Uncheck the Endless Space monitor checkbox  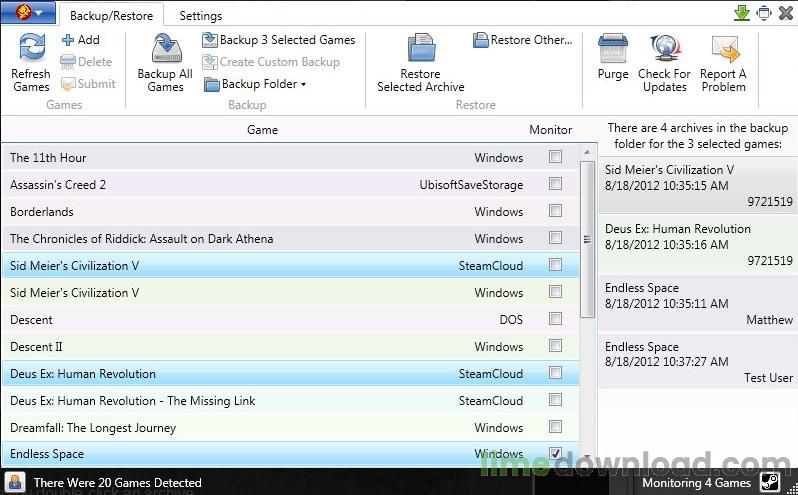click(x=555, y=453)
